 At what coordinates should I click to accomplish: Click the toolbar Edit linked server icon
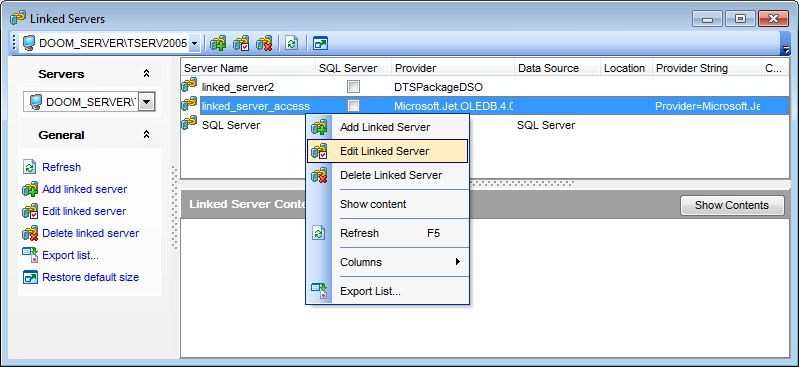(241, 43)
